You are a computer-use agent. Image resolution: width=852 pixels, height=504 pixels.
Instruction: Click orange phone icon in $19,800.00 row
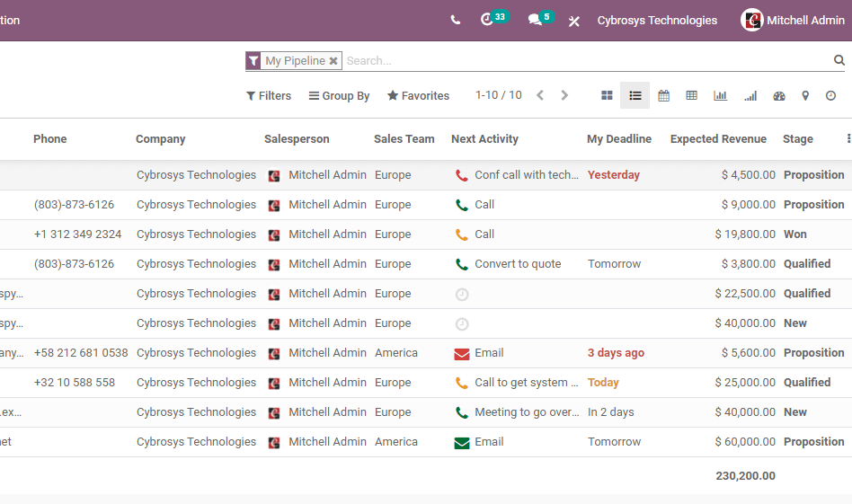point(461,234)
